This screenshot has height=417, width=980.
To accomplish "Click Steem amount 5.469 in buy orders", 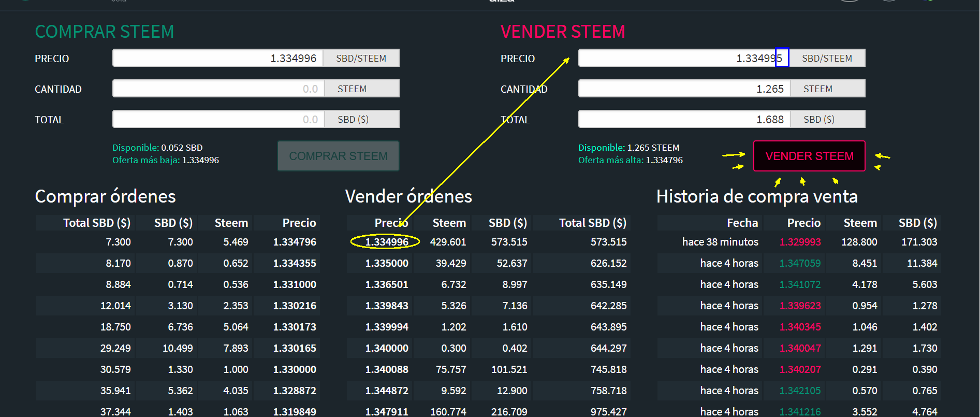I will click(x=236, y=242).
